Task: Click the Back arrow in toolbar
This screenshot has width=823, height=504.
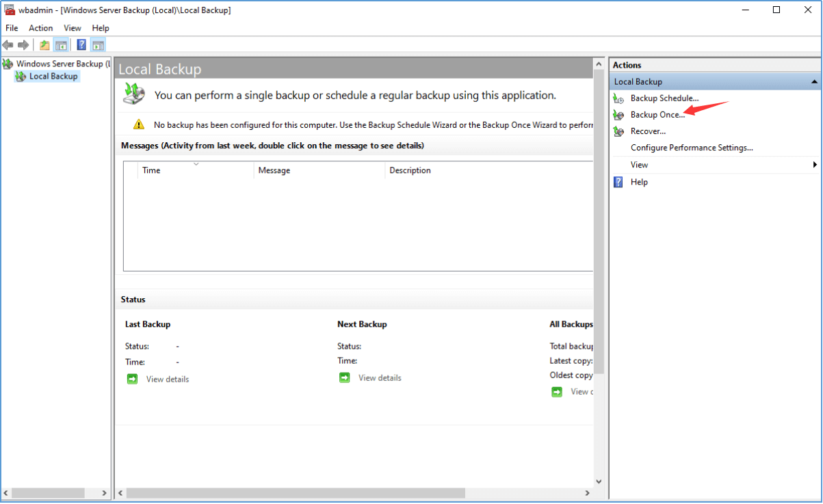Action: (x=8, y=45)
